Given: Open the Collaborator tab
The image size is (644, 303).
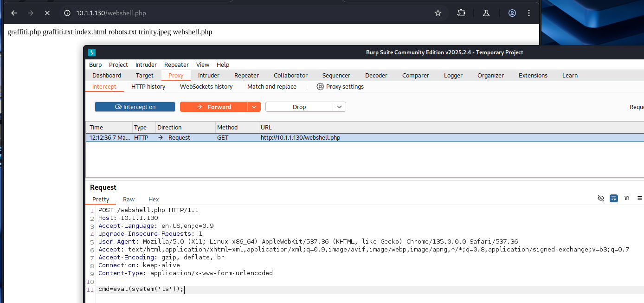Looking at the screenshot, I should tap(290, 75).
